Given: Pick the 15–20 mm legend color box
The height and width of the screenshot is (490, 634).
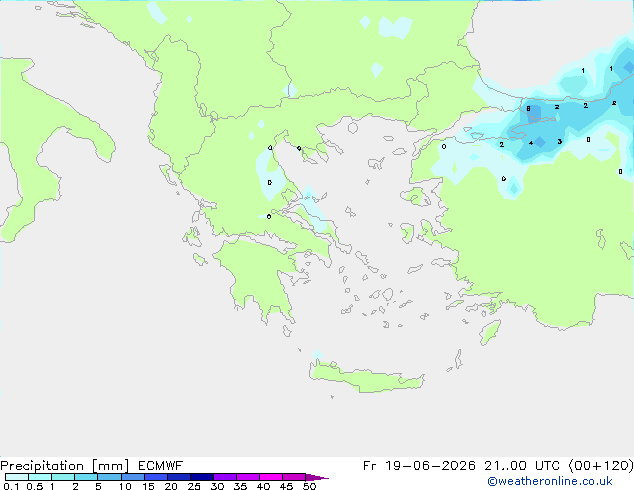Looking at the screenshot, I should [x=156, y=477].
